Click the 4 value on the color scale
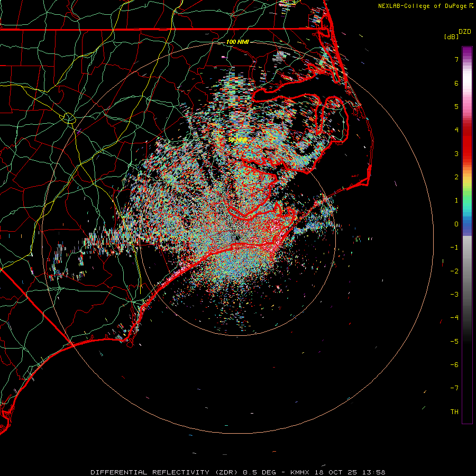476x476 pixels. (x=456, y=130)
